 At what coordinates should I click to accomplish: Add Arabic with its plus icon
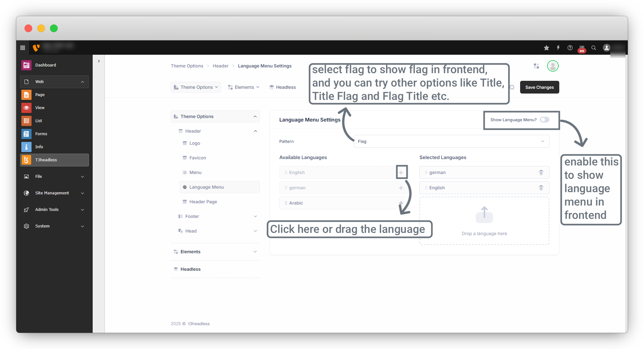point(401,203)
